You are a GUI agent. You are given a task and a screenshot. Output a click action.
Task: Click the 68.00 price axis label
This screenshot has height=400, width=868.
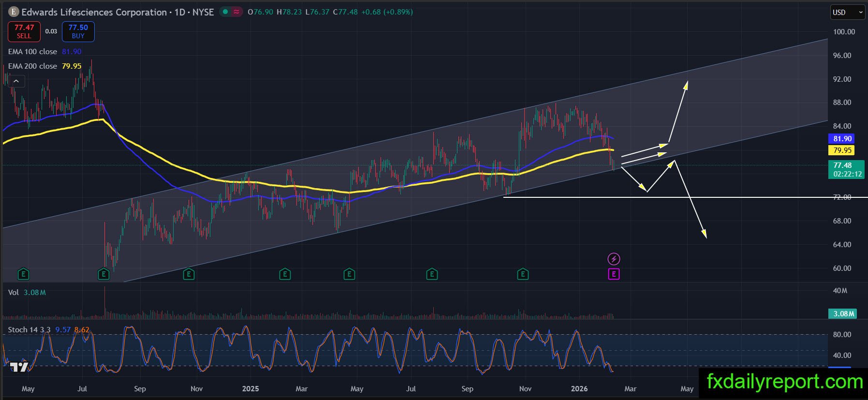point(842,221)
